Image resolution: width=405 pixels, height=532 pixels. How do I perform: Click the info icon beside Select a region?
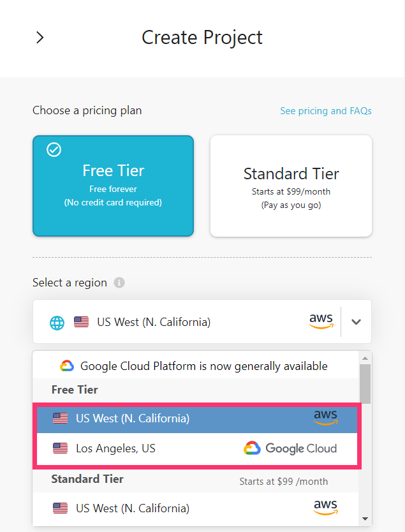119,283
